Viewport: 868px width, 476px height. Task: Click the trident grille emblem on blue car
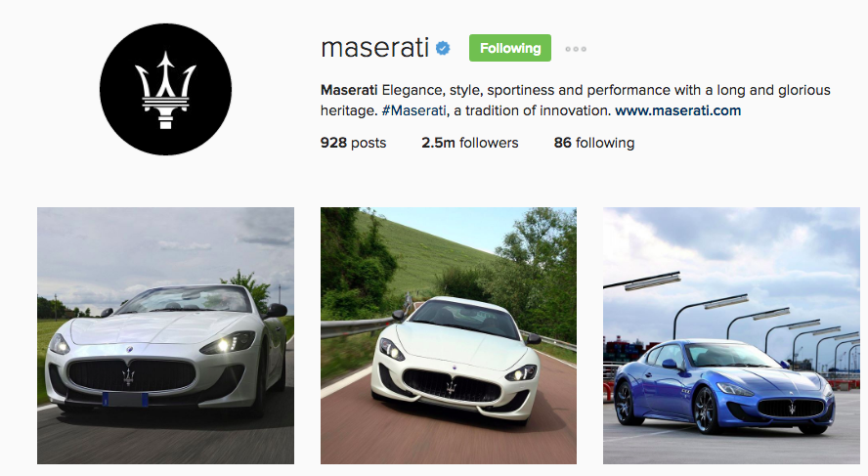coord(792,408)
